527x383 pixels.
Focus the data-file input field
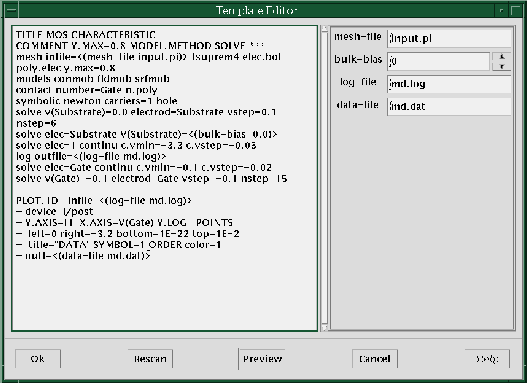click(449, 107)
